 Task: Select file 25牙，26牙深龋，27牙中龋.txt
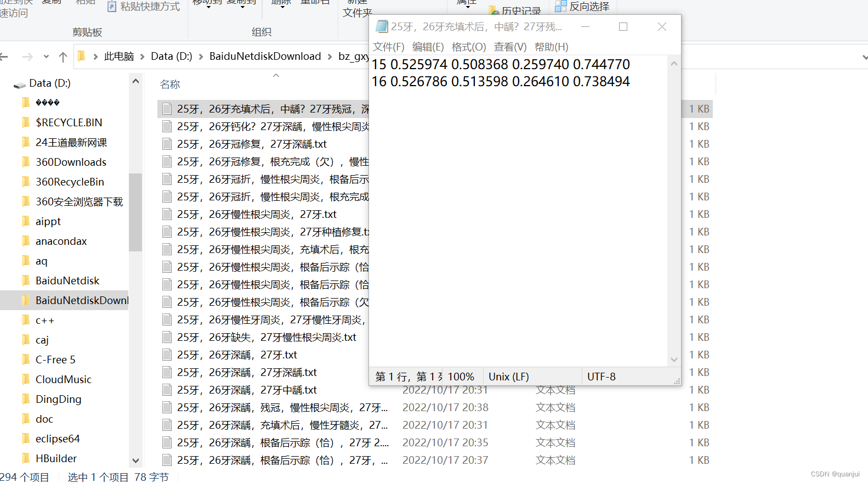click(x=247, y=390)
